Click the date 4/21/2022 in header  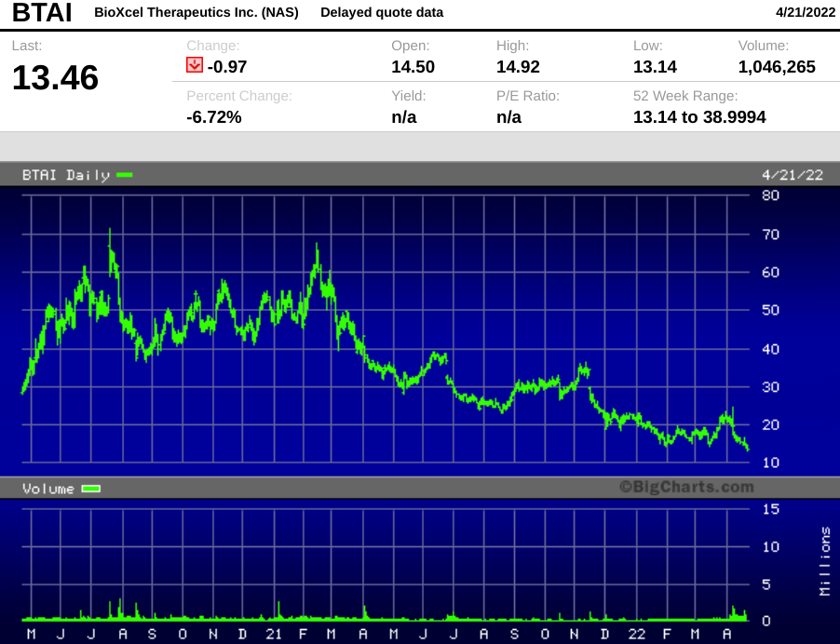coord(806,12)
